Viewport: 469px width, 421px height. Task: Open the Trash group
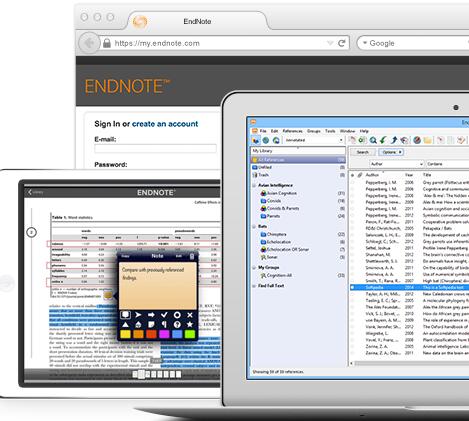click(x=263, y=175)
